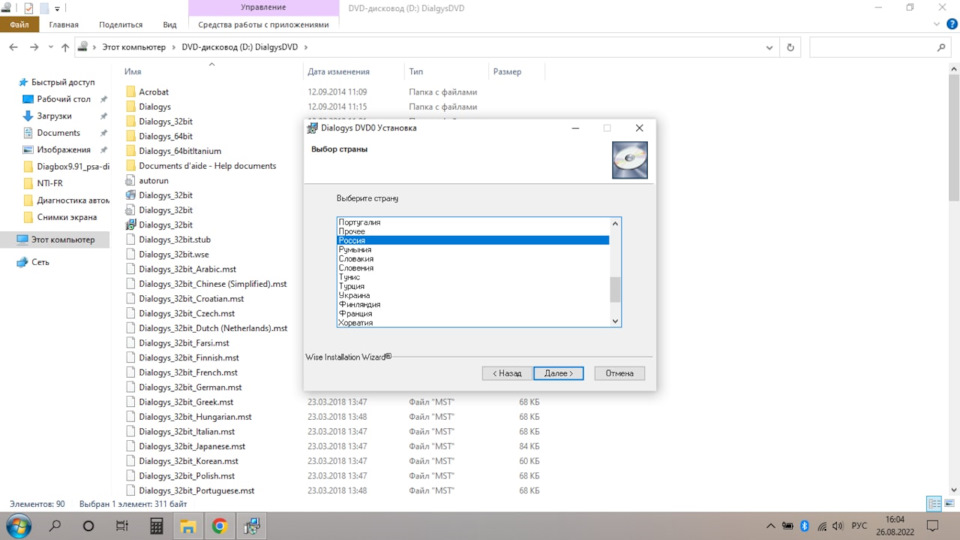960x540 pixels.
Task: Open Средства работы с приложениями tab
Action: click(x=263, y=24)
